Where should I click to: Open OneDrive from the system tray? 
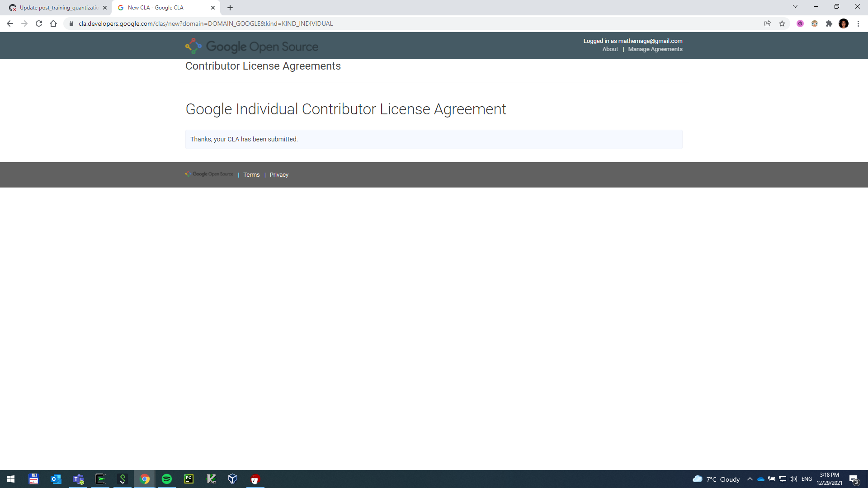click(761, 479)
